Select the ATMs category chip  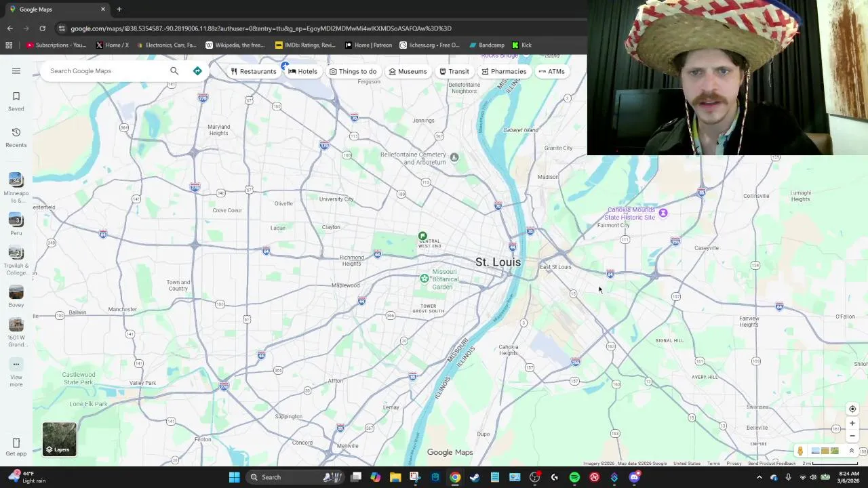[x=551, y=71]
